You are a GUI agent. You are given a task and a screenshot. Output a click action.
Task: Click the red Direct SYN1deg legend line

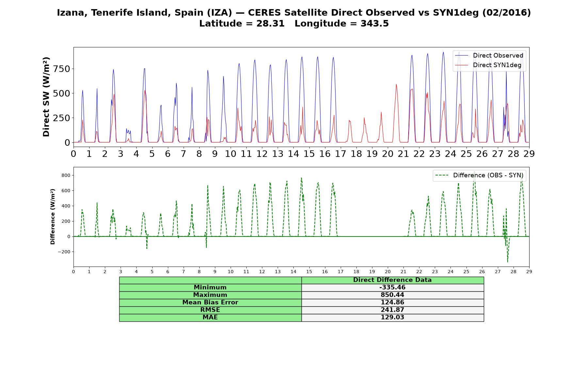pos(461,65)
